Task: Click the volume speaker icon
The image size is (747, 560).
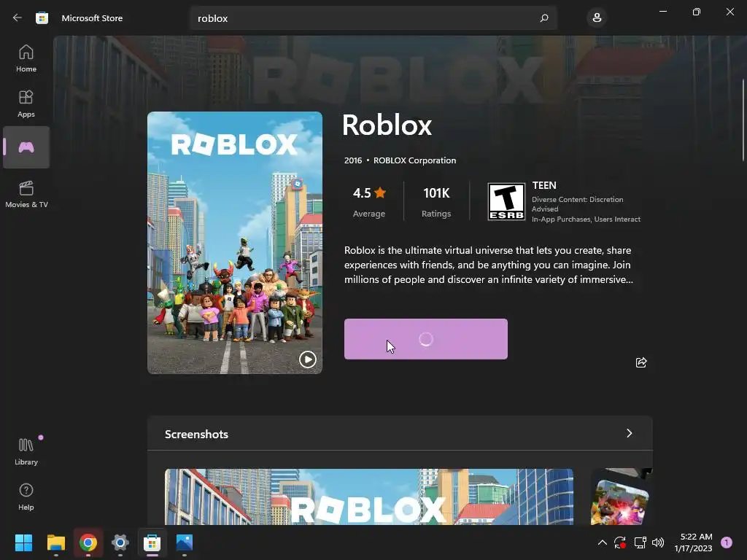Action: click(x=658, y=542)
